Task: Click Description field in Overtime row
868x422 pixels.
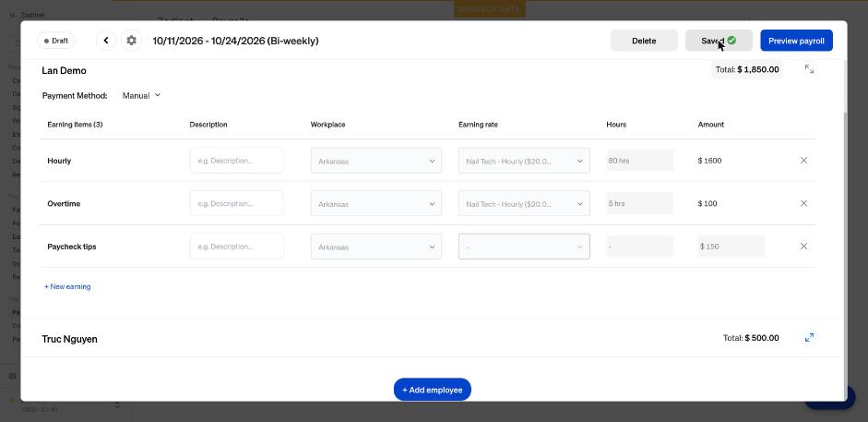Action: pos(236,203)
